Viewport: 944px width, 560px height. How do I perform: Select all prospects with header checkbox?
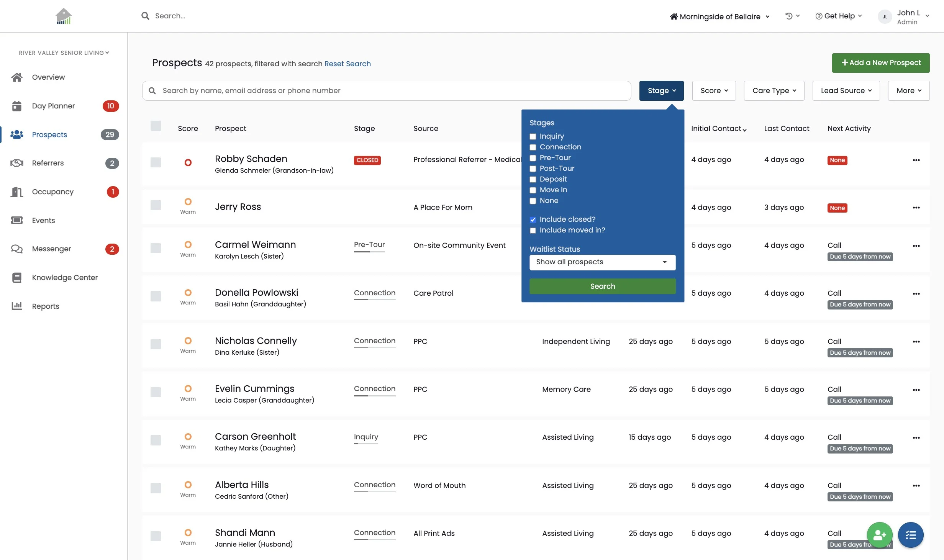pos(156,126)
